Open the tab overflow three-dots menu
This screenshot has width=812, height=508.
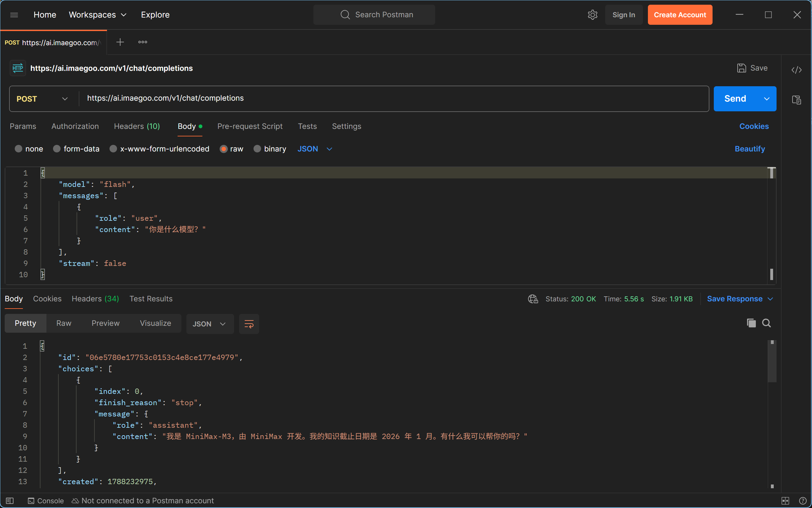click(x=143, y=42)
